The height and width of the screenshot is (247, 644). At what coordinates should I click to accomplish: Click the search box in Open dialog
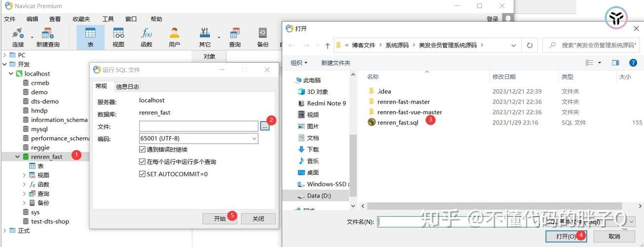[x=591, y=45]
